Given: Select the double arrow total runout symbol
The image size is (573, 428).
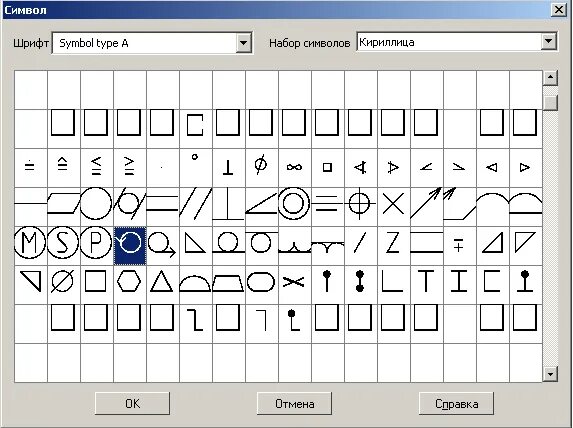Looking at the screenshot, I should click(459, 203).
